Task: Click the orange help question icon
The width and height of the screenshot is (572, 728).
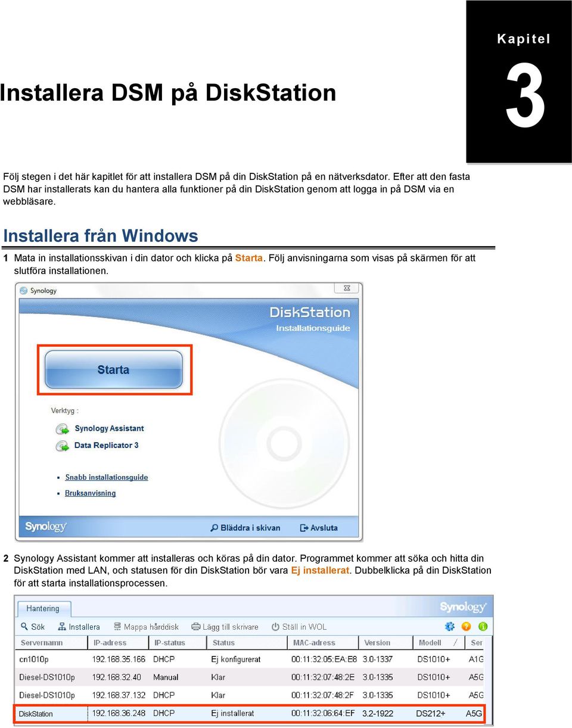Action: (x=467, y=627)
